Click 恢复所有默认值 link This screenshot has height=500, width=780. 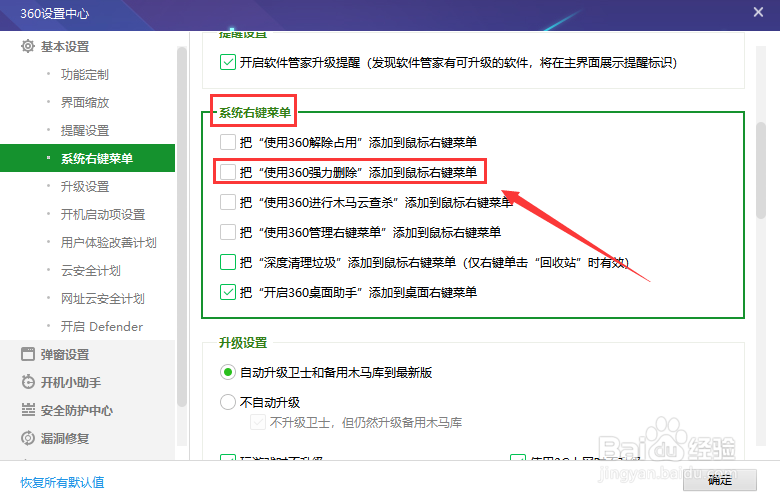[62, 482]
